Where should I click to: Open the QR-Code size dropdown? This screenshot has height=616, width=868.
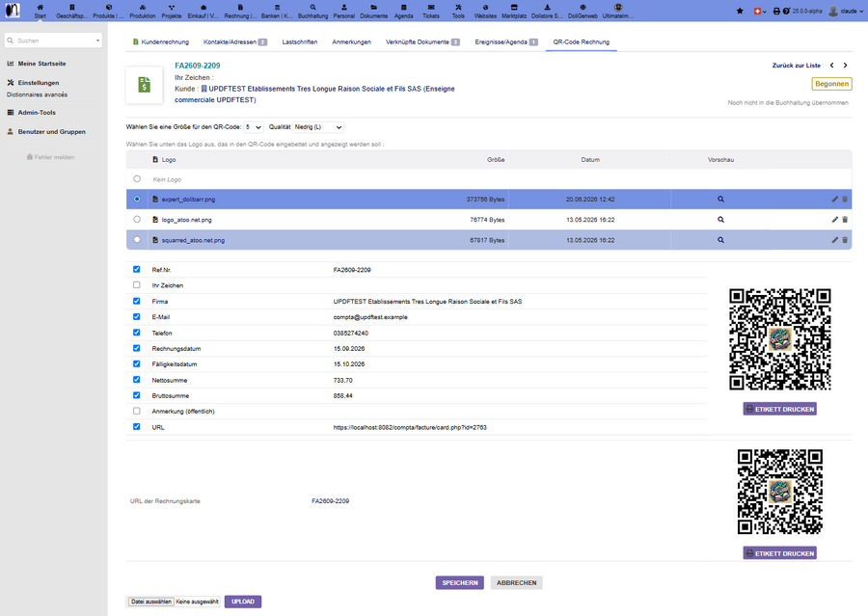(x=254, y=127)
